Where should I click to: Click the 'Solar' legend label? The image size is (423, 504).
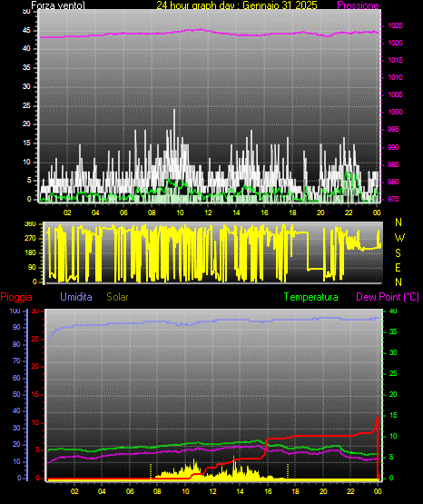click(117, 297)
